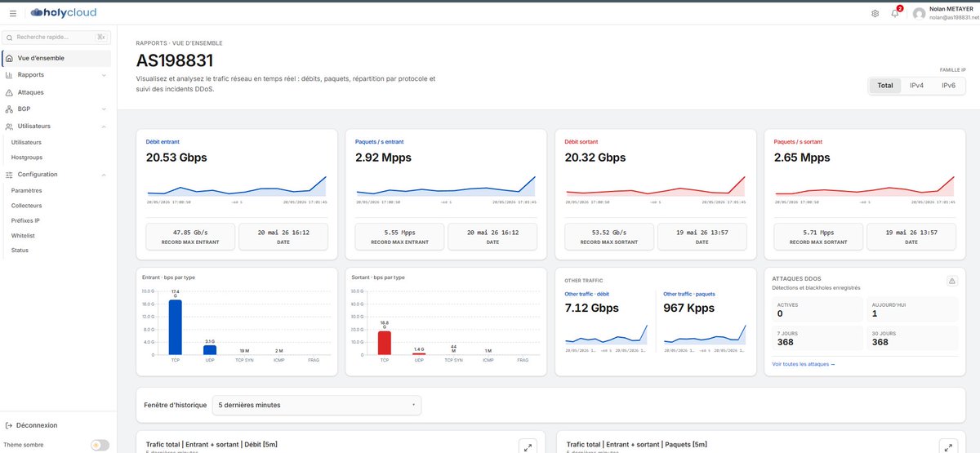Screen dimensions: 980x453
Task: Click the BGP network icon
Action: click(9, 109)
